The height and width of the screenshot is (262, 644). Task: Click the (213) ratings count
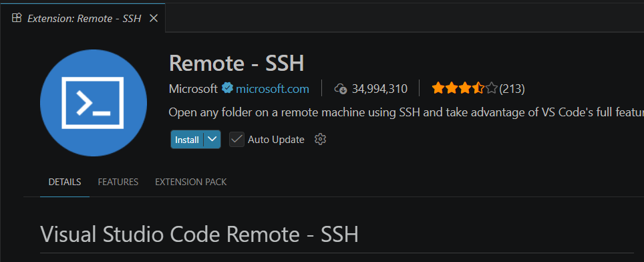coord(512,89)
